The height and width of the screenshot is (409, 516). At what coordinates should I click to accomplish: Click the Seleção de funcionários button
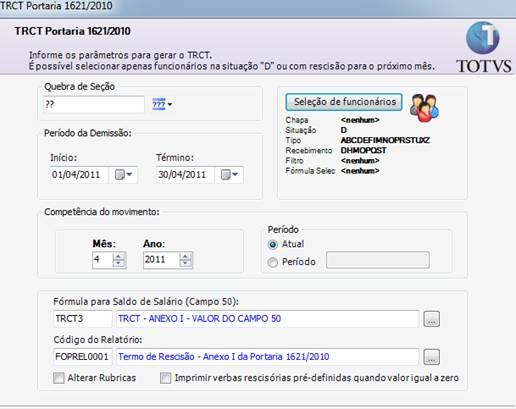[344, 102]
